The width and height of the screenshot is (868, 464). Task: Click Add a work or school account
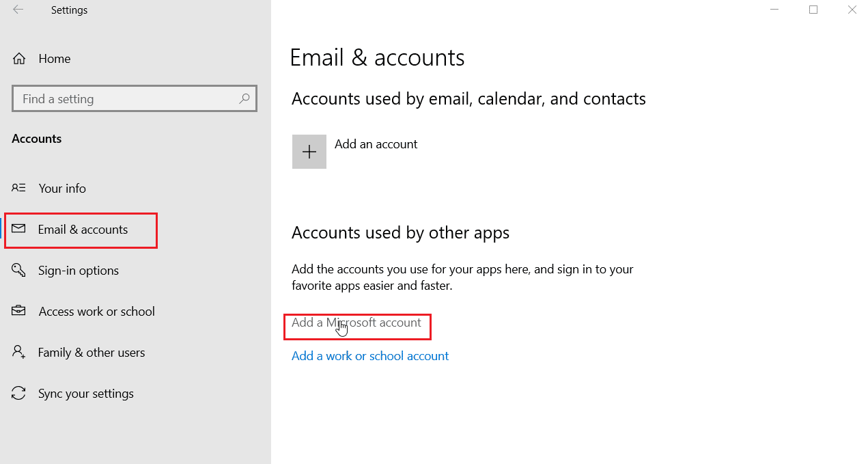[370, 356]
